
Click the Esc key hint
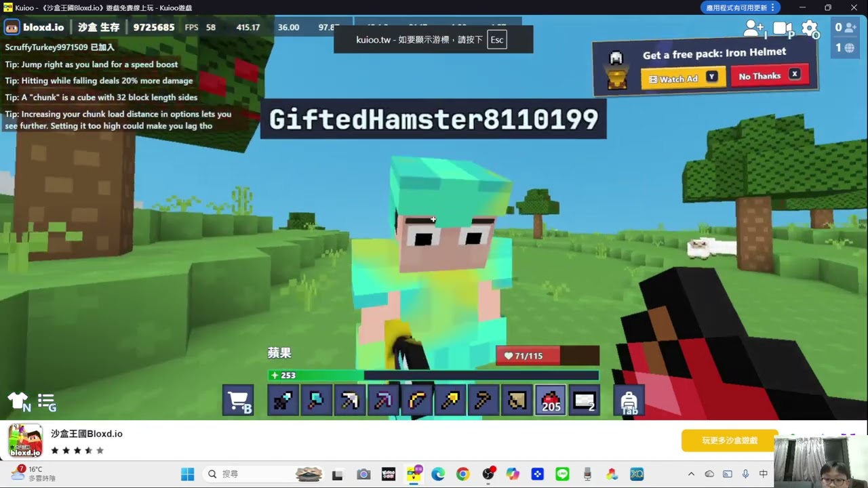point(497,39)
